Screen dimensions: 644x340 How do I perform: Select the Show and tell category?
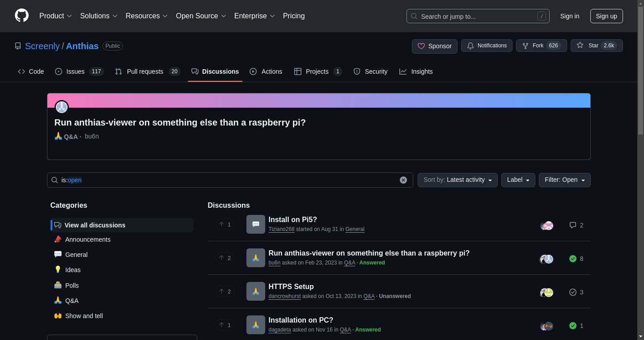[x=122, y=316]
